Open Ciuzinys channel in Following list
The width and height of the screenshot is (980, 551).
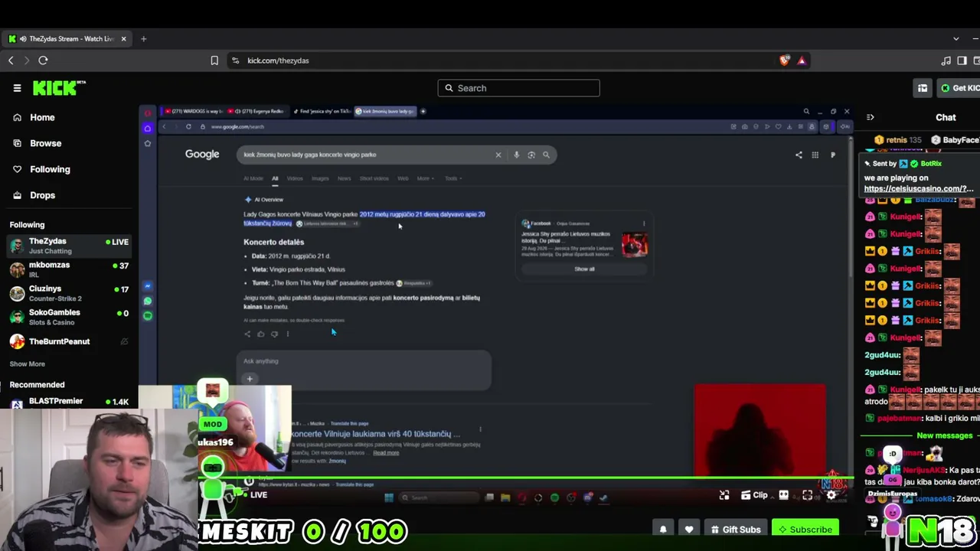[x=69, y=293]
